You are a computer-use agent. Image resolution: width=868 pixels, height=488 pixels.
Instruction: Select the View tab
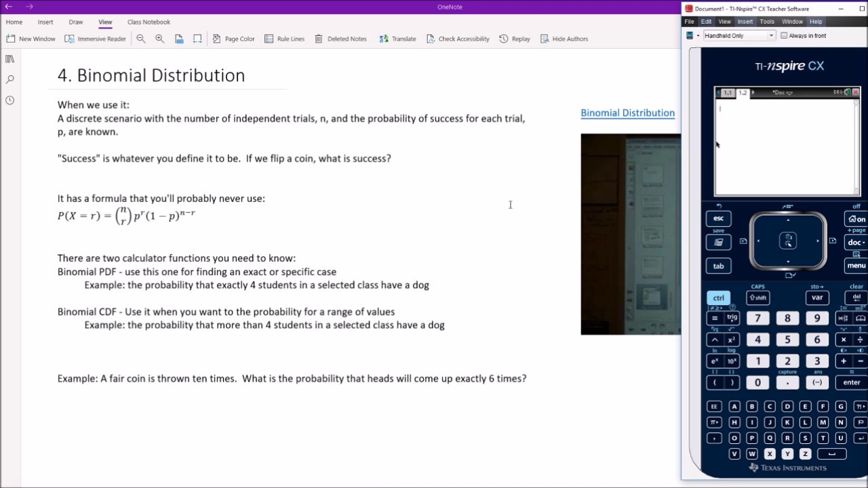tap(105, 22)
